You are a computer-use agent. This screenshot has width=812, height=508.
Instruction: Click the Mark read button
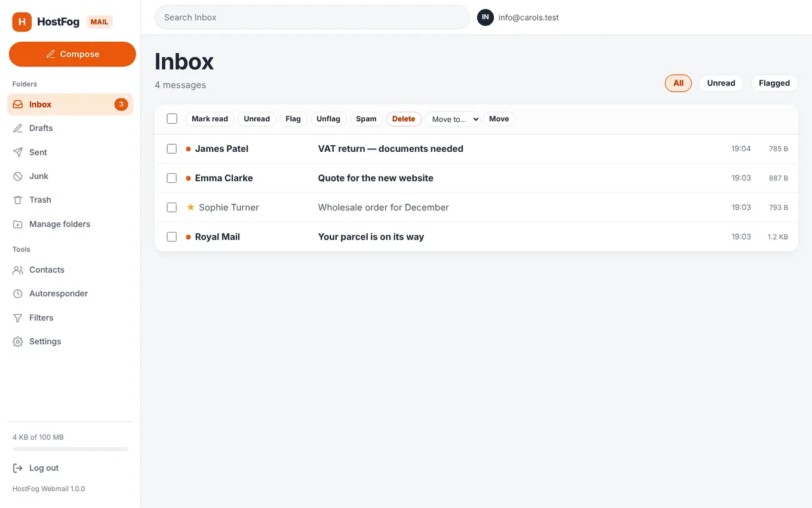click(210, 119)
